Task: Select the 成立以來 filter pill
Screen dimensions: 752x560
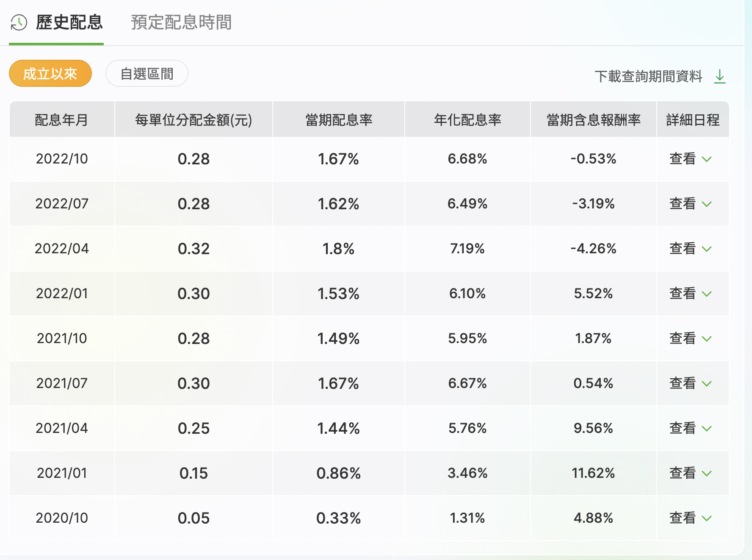Action: (x=50, y=74)
